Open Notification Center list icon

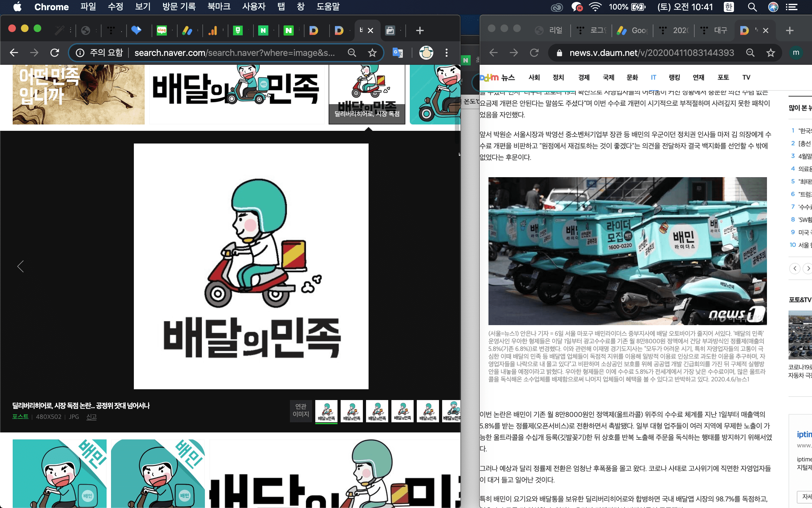tap(792, 7)
